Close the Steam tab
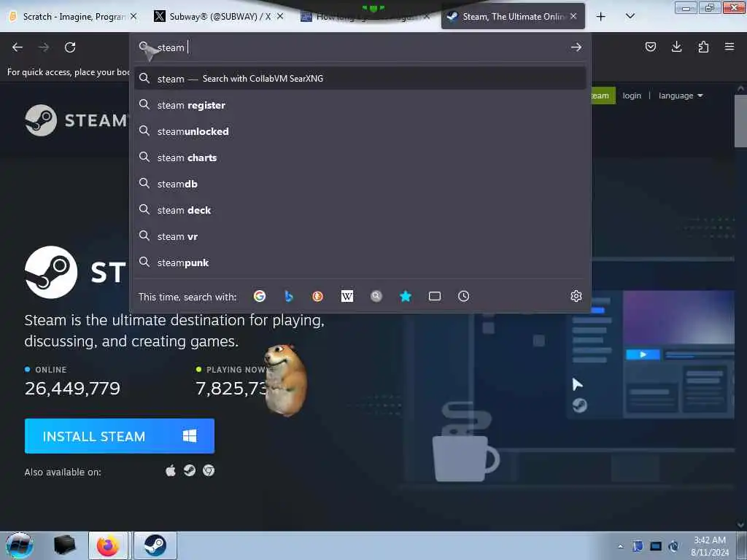 (x=573, y=16)
